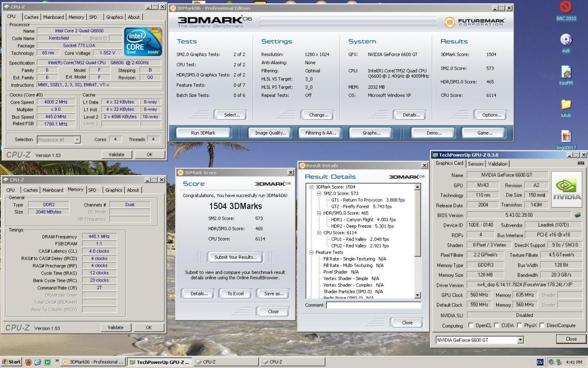Open the Img00017 image file icon

[566, 140]
